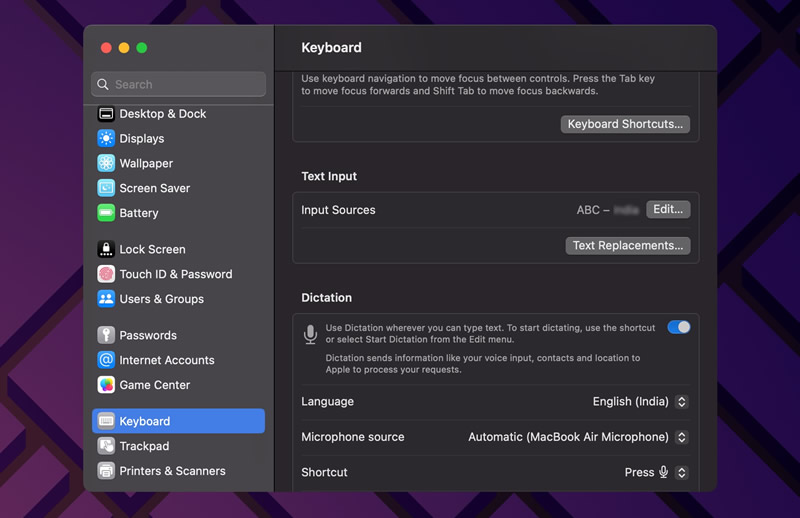Image resolution: width=800 pixels, height=518 pixels.
Task: Click the Passwords key icon
Action: pos(106,335)
